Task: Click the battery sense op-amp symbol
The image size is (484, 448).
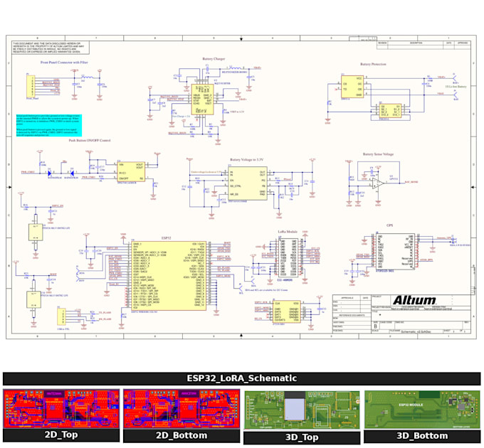Action: pos(377,183)
